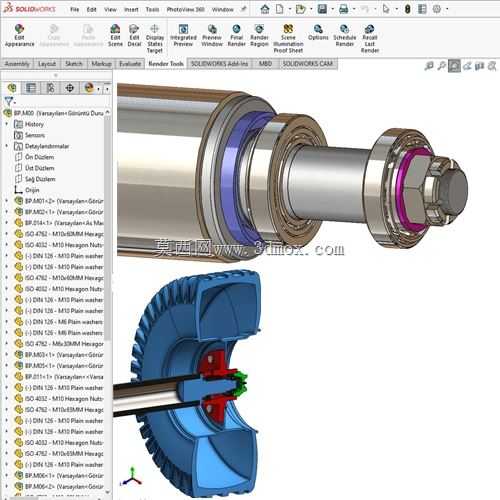500x500 pixels.
Task: Start Integrated Preview
Action: [183, 35]
